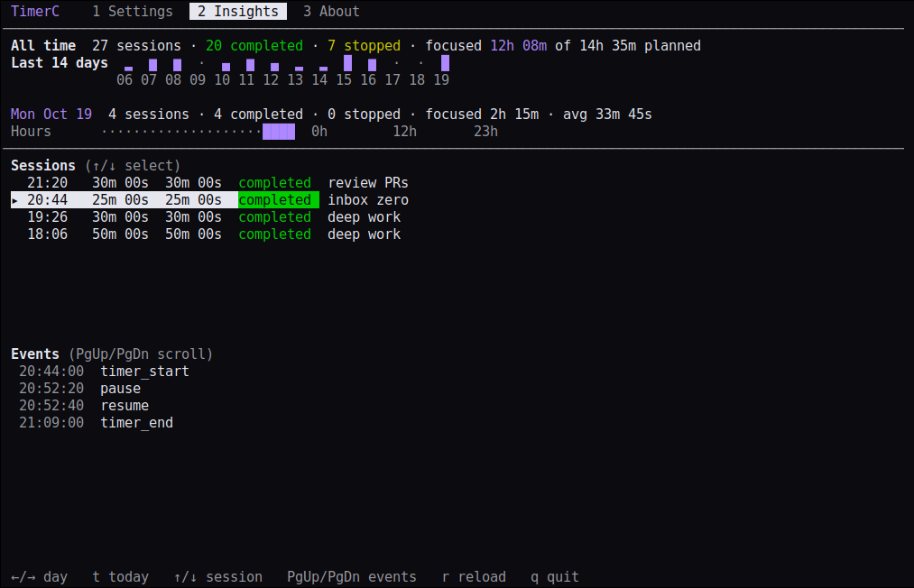This screenshot has width=914, height=588.
Task: Click the day 16 bar in chart
Action: click(x=372, y=65)
